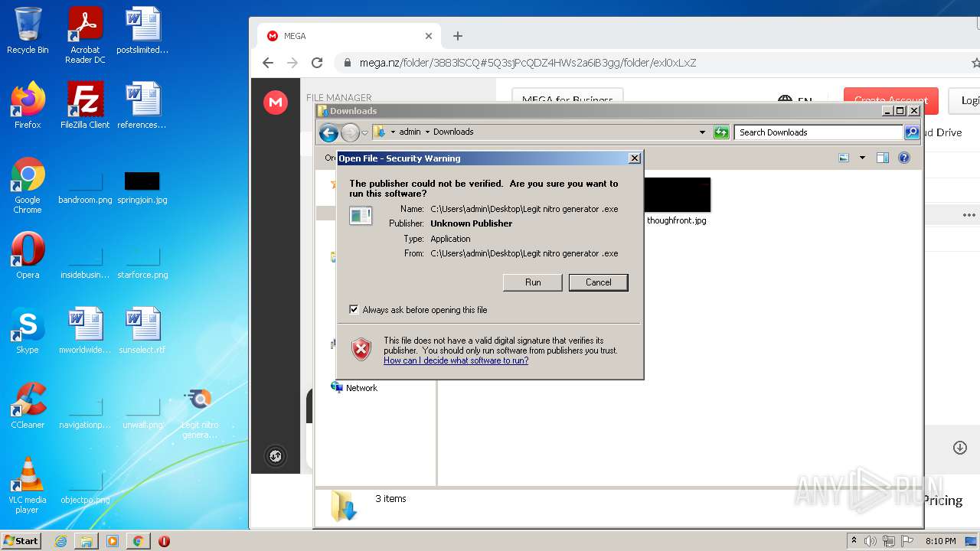Click the MEGA for Business button

[567, 100]
